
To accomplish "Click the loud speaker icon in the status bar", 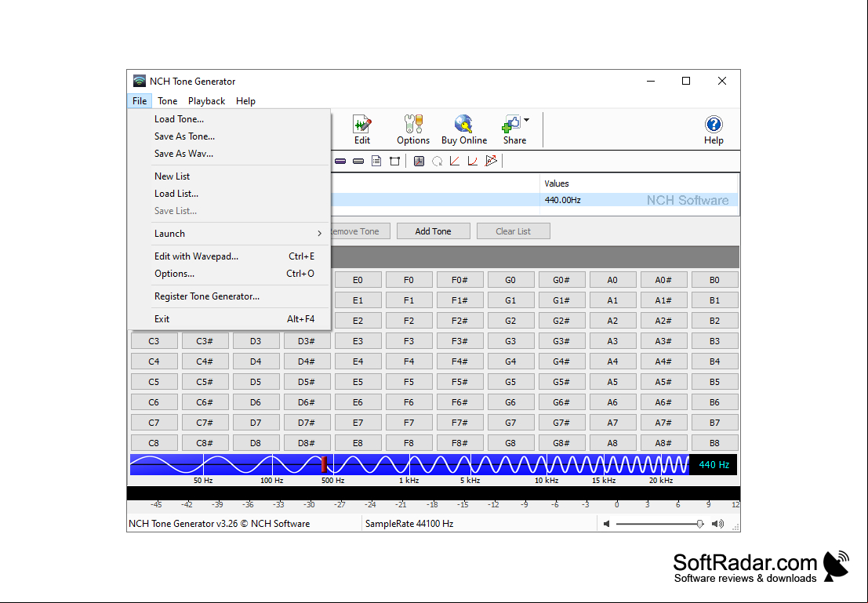I will coord(718,524).
